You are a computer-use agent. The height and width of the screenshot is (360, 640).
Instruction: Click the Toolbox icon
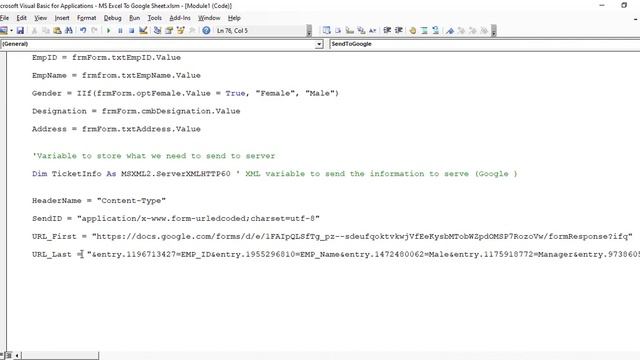pyautogui.click(x=191, y=31)
